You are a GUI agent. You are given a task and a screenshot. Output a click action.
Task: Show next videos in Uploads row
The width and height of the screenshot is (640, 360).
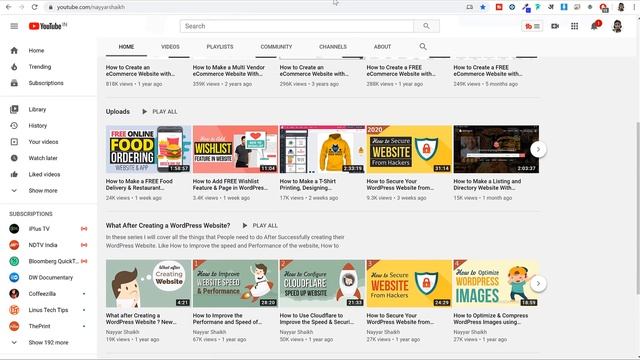coord(538,149)
